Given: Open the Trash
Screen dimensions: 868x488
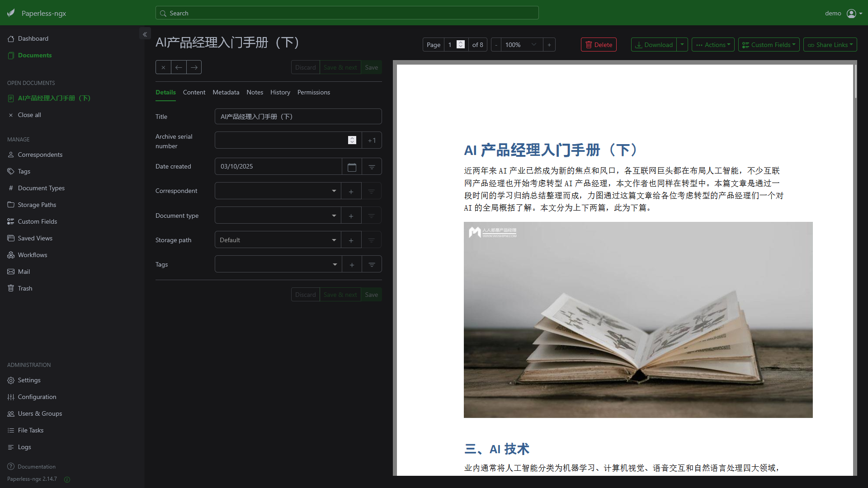Looking at the screenshot, I should 72,288.
